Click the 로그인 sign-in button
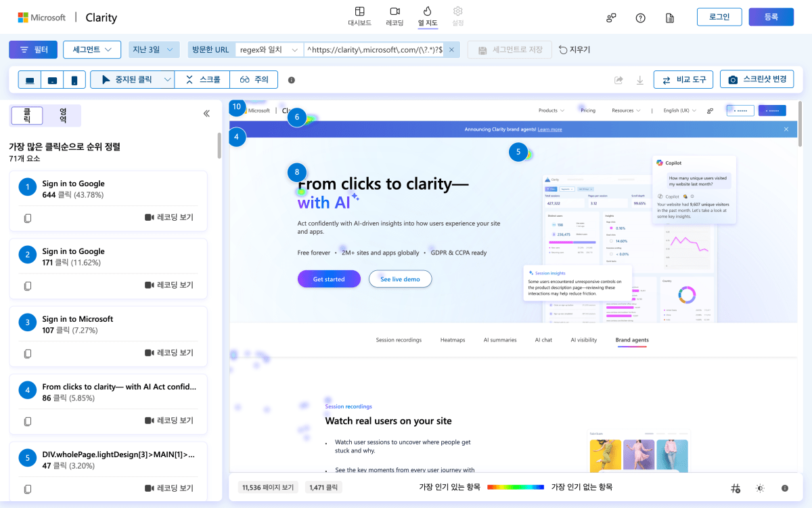Viewport: 812px width, 508px height. [x=719, y=17]
